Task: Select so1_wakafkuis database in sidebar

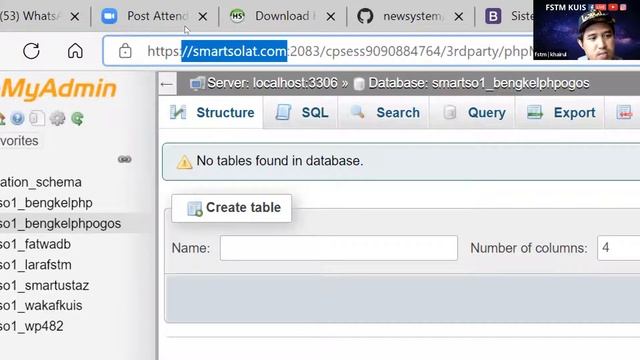Action: pyautogui.click(x=41, y=306)
